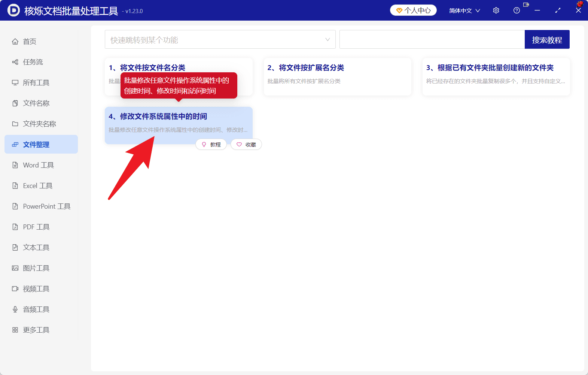The height and width of the screenshot is (375, 588).
Task: Click the app logo icon in title bar
Action: [13, 10]
